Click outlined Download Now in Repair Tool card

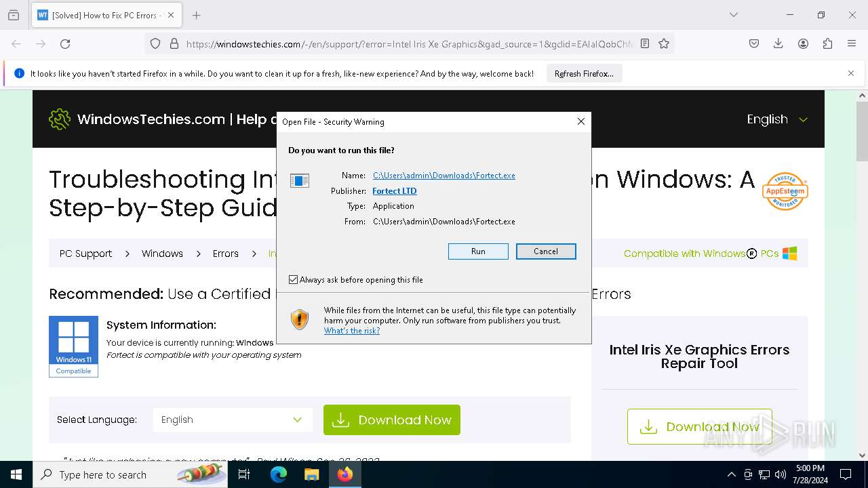coord(699,426)
